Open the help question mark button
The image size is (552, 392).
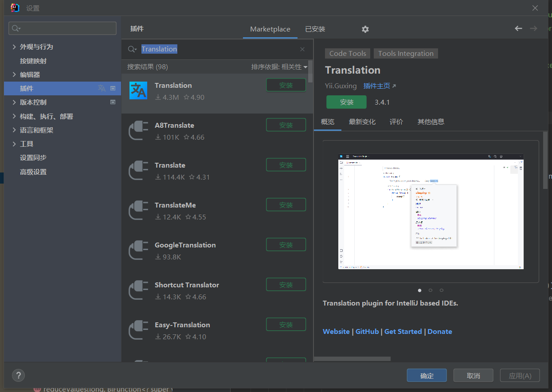[x=18, y=375]
